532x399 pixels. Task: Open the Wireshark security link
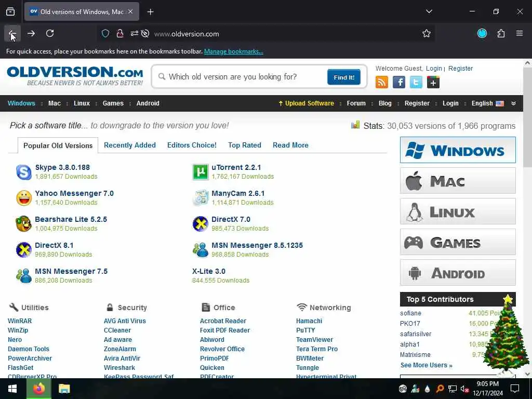point(119,367)
